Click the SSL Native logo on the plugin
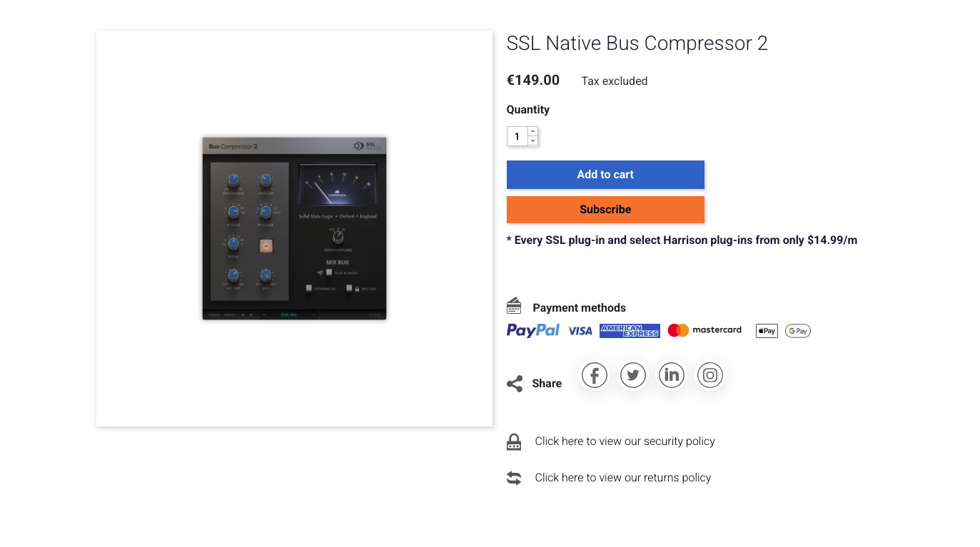 click(x=366, y=145)
